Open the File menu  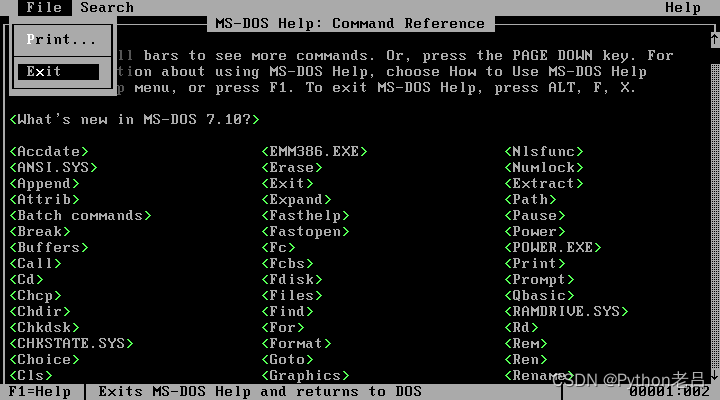click(45, 7)
